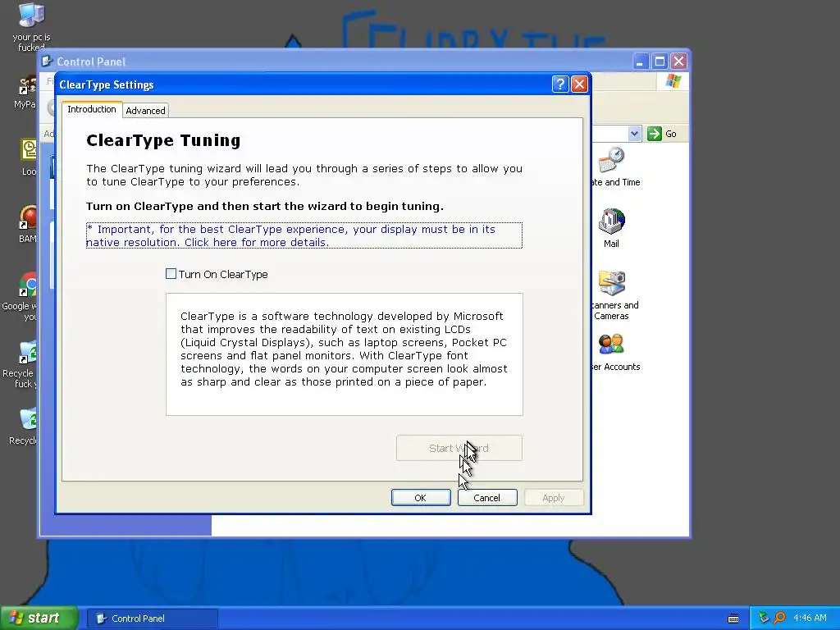Click the Windows flag logo in Control Panel
Screen dimensions: 840x630
pos(673,81)
